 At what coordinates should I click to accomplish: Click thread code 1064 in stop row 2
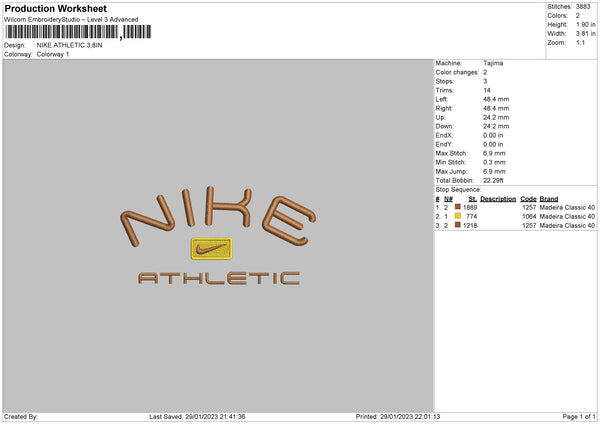point(529,217)
